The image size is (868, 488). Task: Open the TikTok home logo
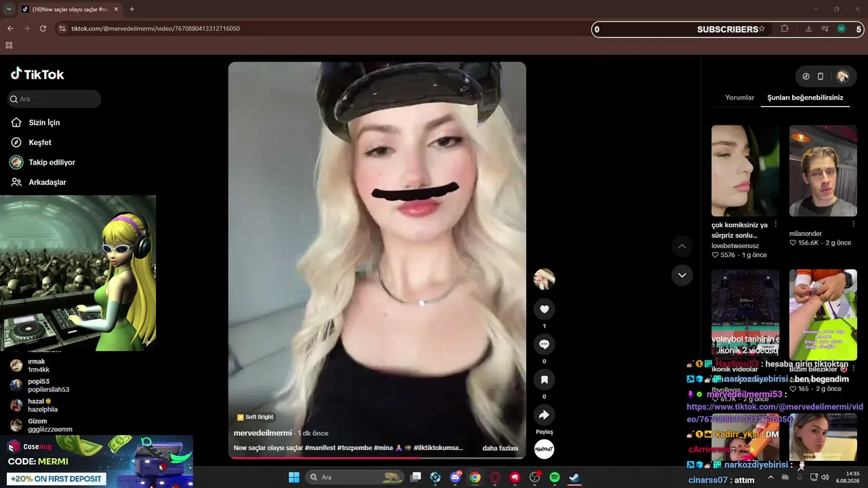[37, 75]
